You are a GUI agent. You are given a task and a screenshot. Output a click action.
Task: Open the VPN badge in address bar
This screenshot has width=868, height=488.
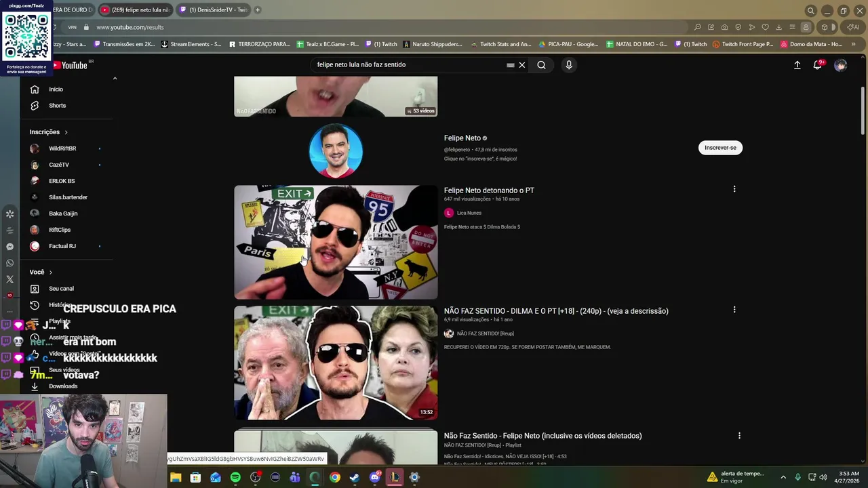tap(72, 27)
